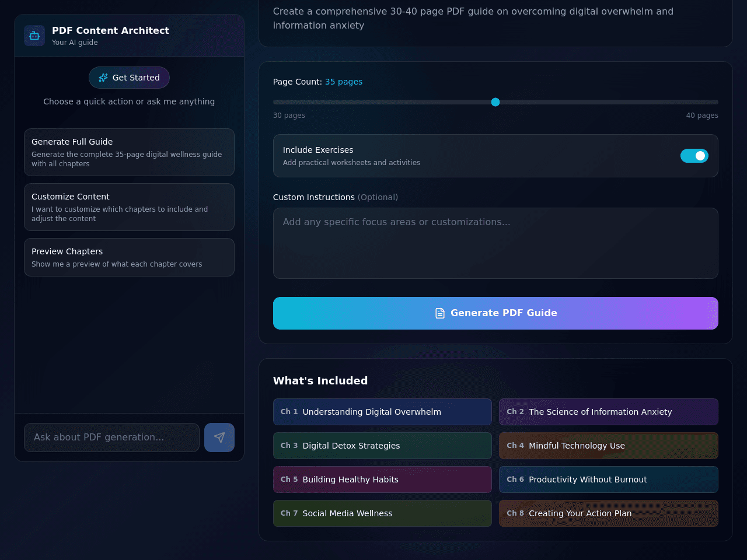The height and width of the screenshot is (560, 747).
Task: Adjust the Page Count slider handle
Action: pos(495,102)
